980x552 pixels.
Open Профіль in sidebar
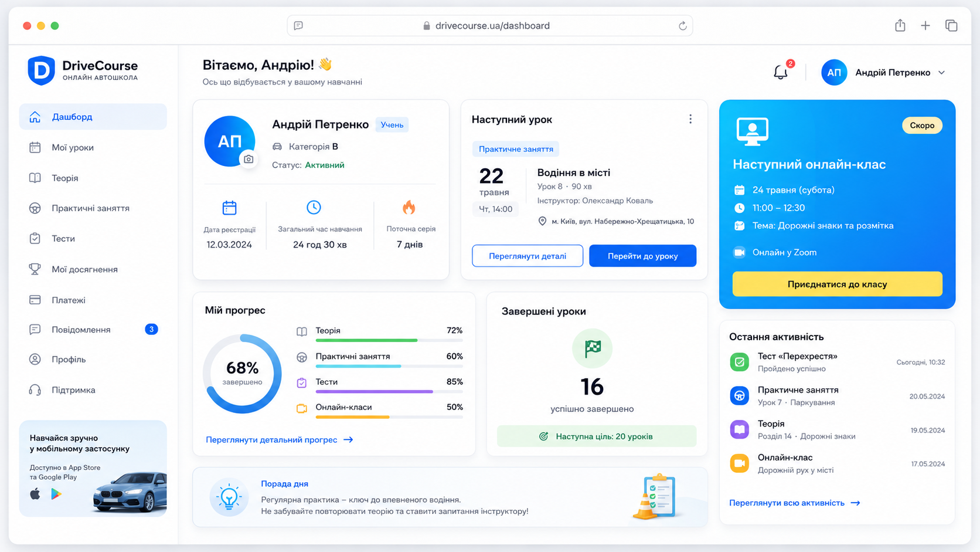(93, 359)
